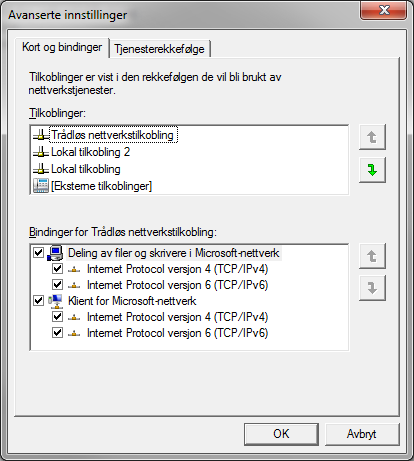Viewport: 414px width, 461px height.
Task: Click the Klient for Microsoft-nettverk icon
Action: pos(55,301)
